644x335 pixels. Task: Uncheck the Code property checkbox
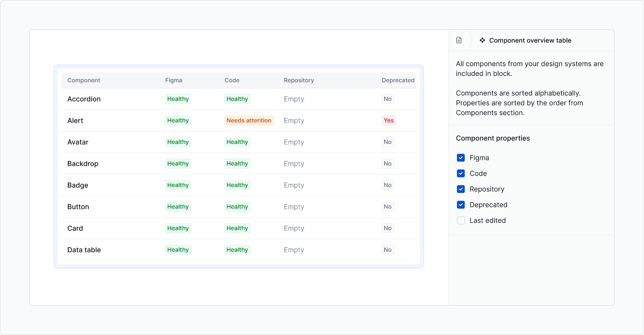[x=461, y=174]
